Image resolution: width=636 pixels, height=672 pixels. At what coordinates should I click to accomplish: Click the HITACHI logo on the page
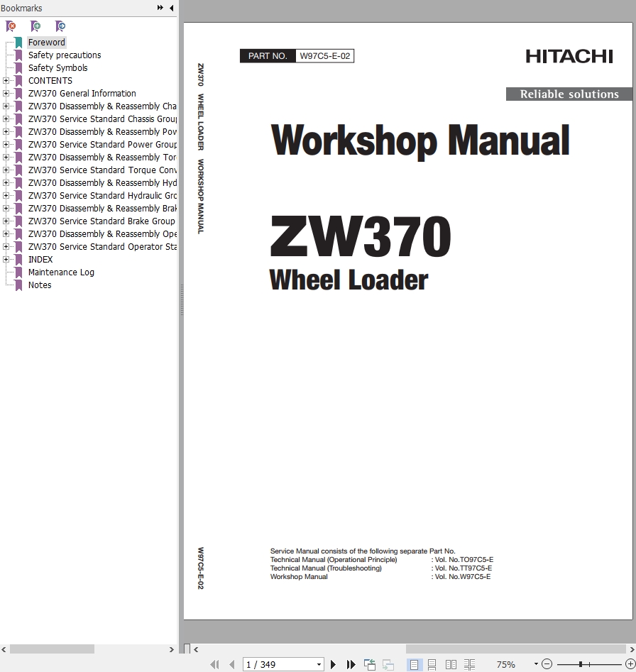point(569,57)
